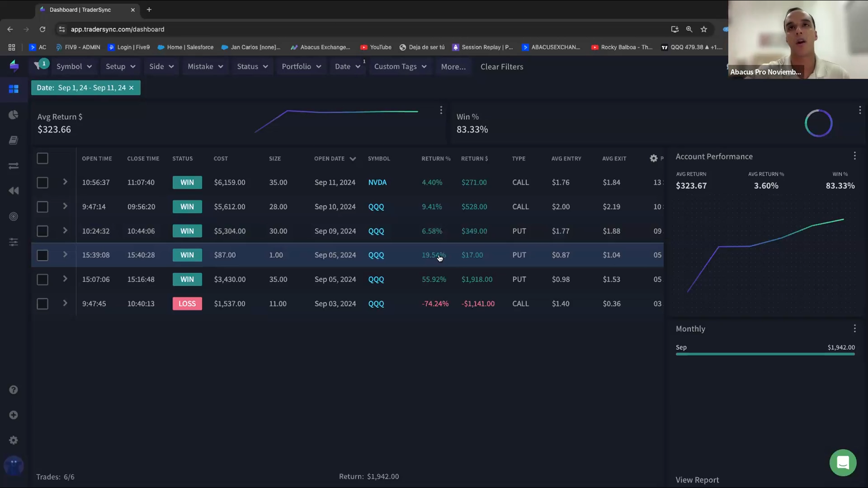Open the View Report link
Viewport: 868px width, 488px height.
pos(697,480)
